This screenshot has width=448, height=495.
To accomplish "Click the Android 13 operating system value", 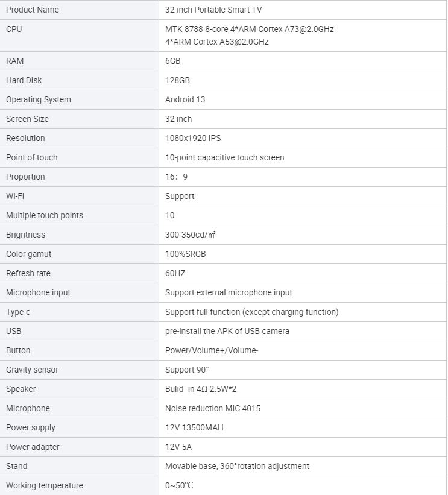I will point(185,99).
